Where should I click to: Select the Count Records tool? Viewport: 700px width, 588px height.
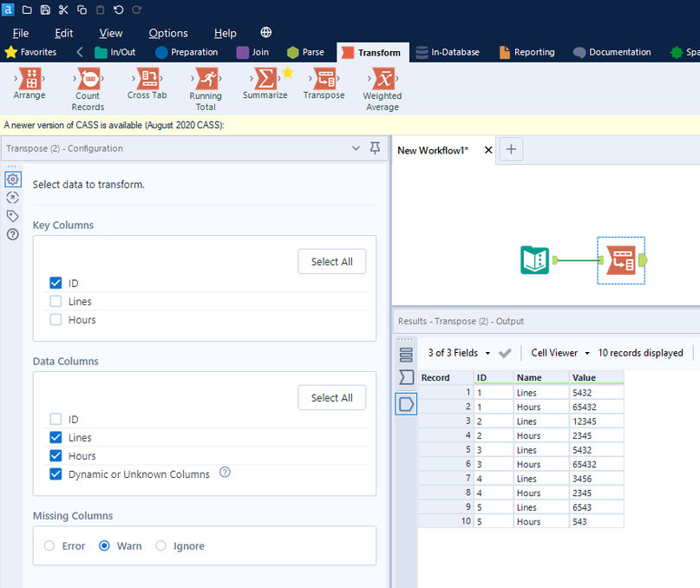88,89
